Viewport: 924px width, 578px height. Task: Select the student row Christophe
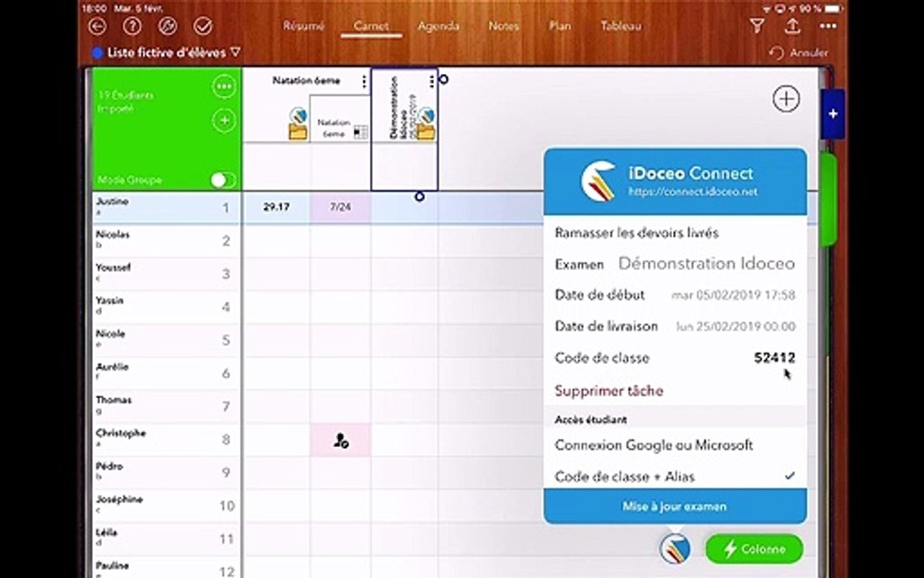[x=166, y=438]
